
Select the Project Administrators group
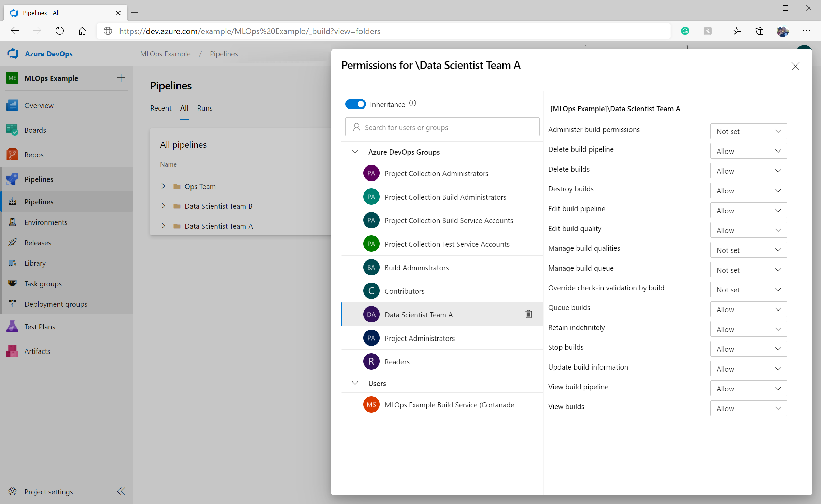pos(442,338)
